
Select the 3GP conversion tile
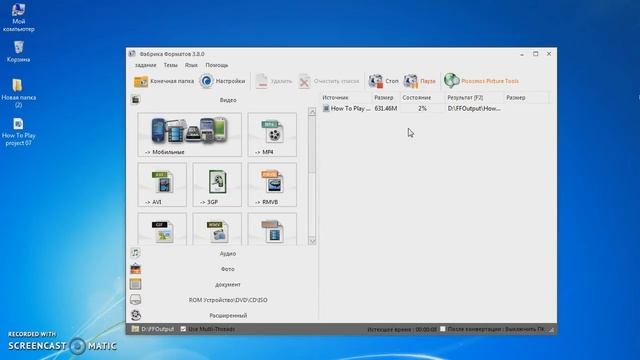(x=217, y=185)
